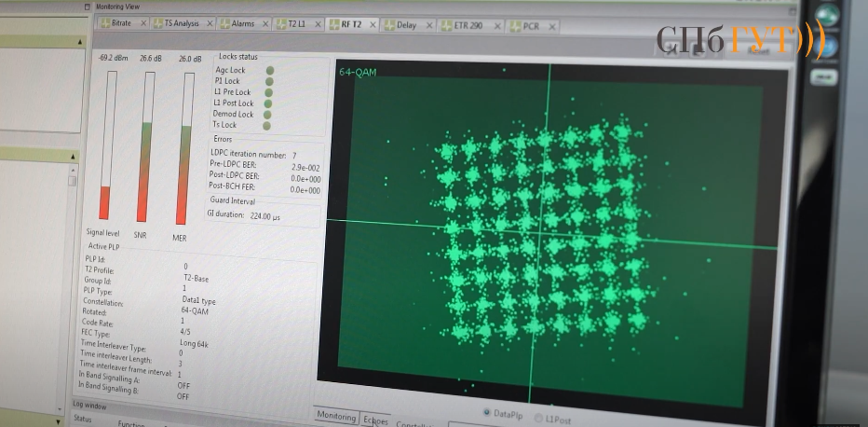Close the Bitrate tab
This screenshot has width=868, height=427.
pos(142,23)
